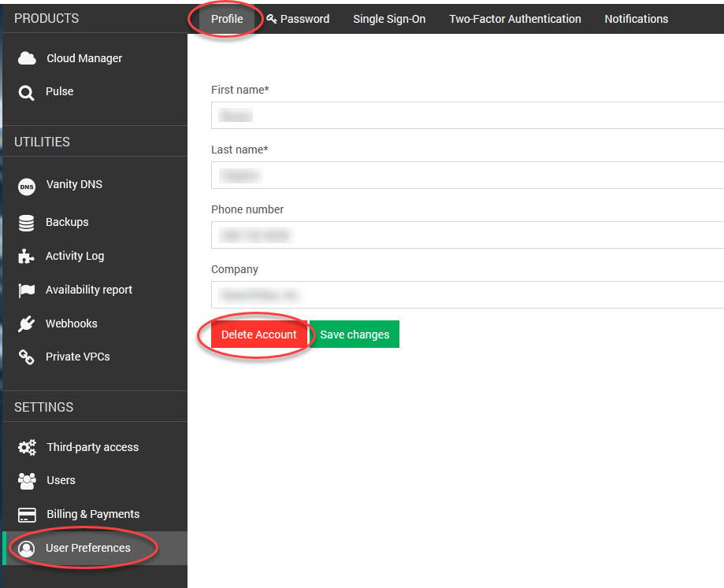Click the Private VPCs chain link icon

tap(26, 357)
